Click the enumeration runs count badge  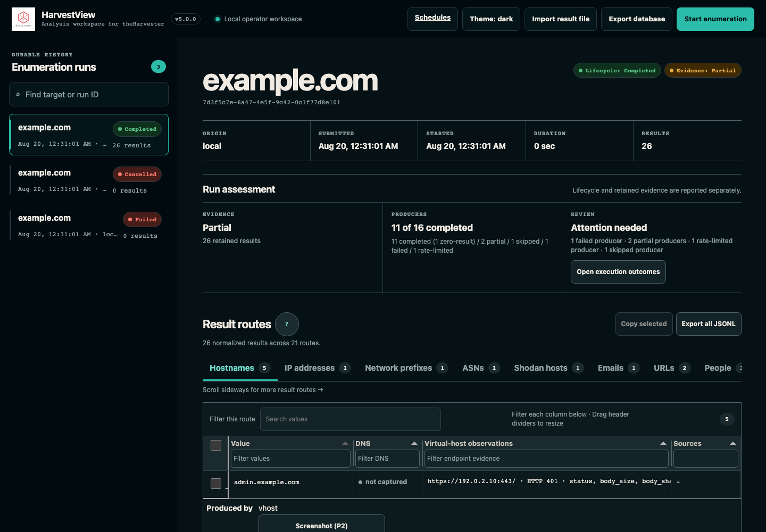(x=159, y=66)
